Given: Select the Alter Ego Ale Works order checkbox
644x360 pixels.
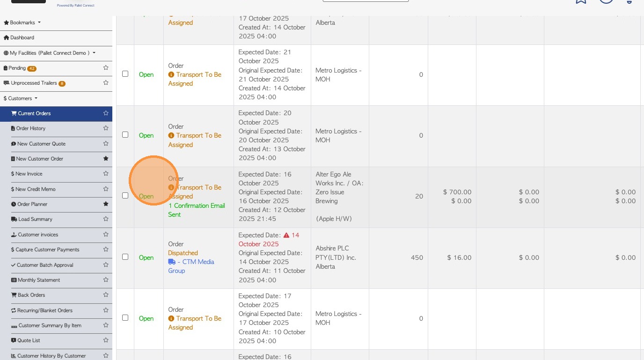Looking at the screenshot, I should [x=125, y=196].
